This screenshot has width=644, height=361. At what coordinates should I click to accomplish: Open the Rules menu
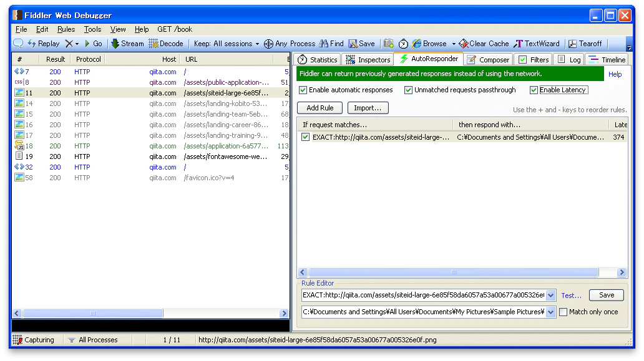[66, 29]
